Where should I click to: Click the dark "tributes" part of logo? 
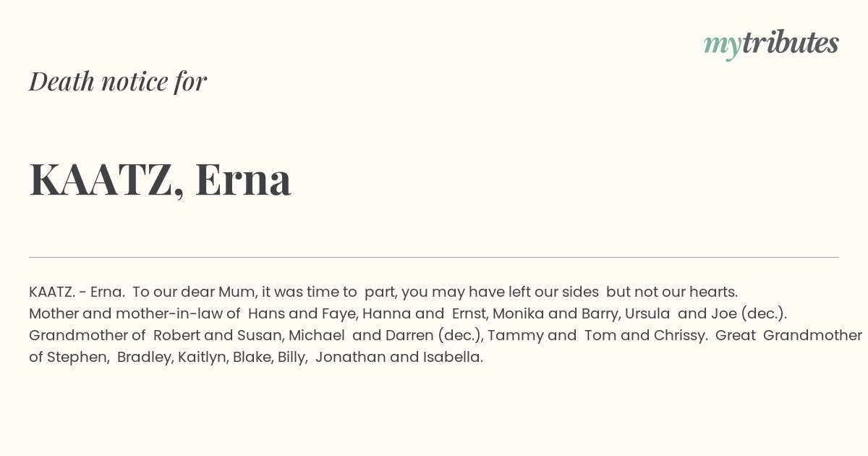[x=790, y=43]
